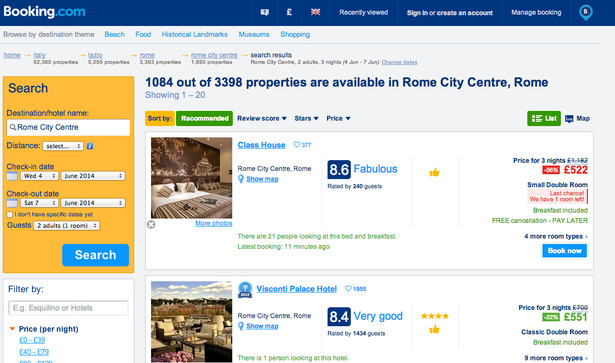Open Manage booking
615x363 pixels.
(536, 13)
